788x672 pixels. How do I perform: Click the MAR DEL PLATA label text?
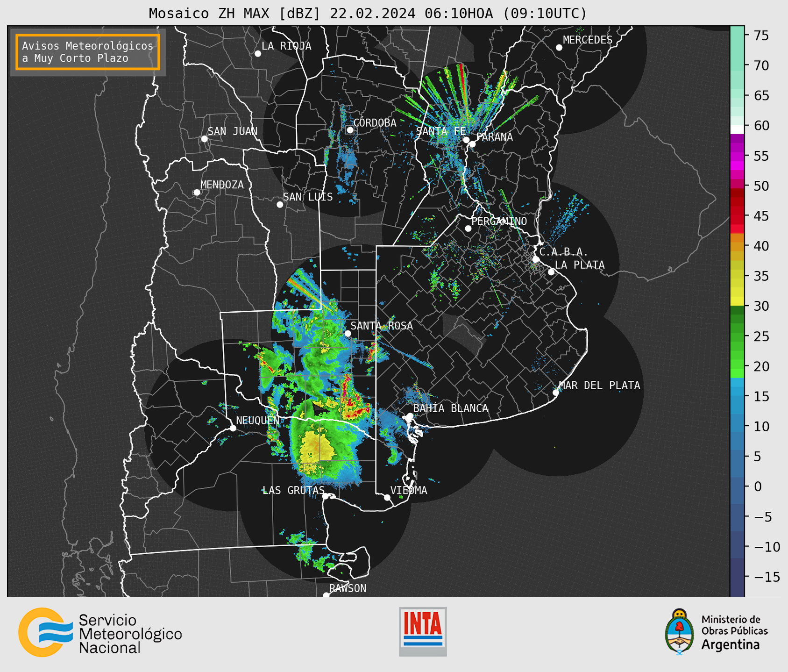(x=600, y=386)
